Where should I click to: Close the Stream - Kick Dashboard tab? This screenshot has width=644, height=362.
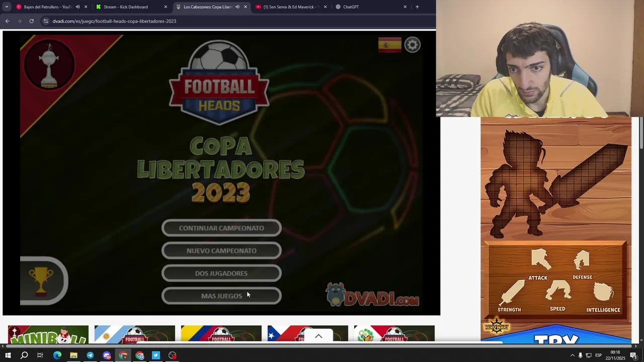166,7
